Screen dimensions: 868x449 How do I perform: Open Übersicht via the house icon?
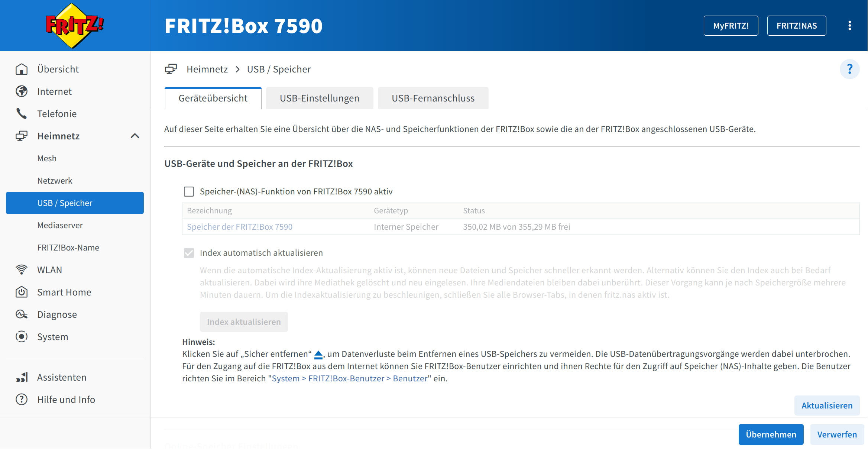[22, 69]
